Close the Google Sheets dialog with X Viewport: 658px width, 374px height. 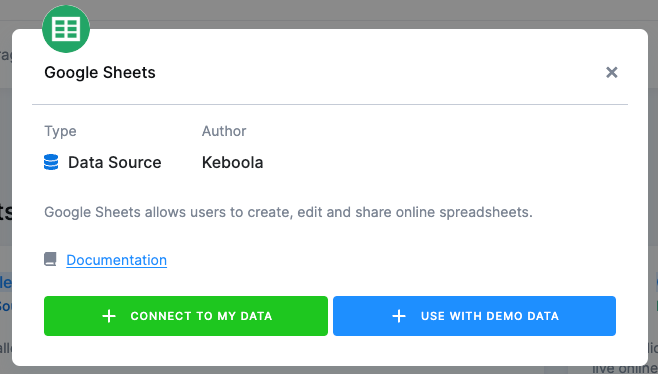[x=612, y=72]
